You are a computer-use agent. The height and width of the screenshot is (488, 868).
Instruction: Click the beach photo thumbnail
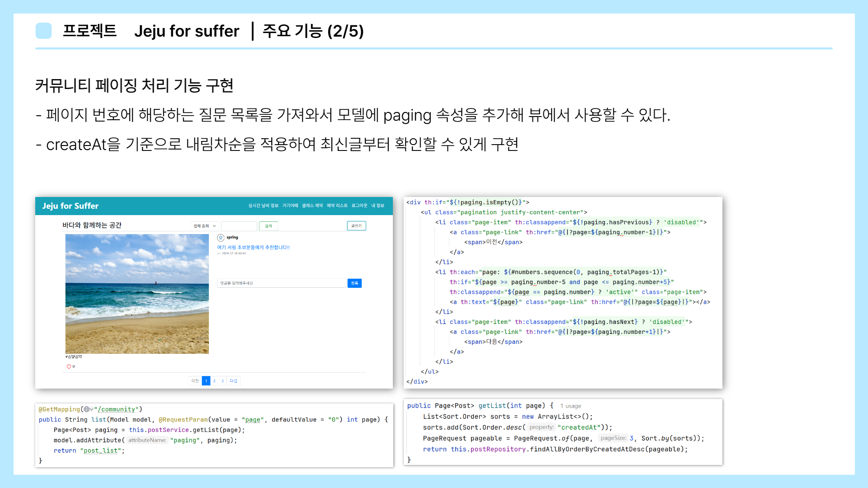point(137,294)
